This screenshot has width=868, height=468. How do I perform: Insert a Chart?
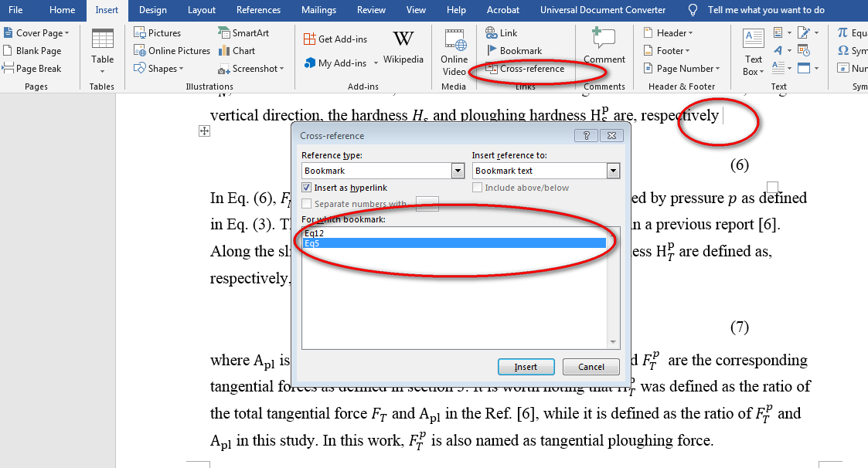pos(237,51)
